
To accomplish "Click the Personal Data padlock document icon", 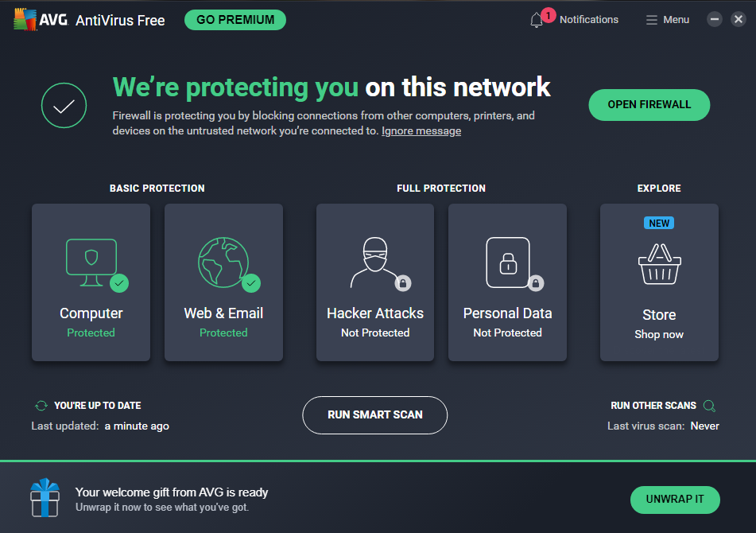I will (508, 263).
